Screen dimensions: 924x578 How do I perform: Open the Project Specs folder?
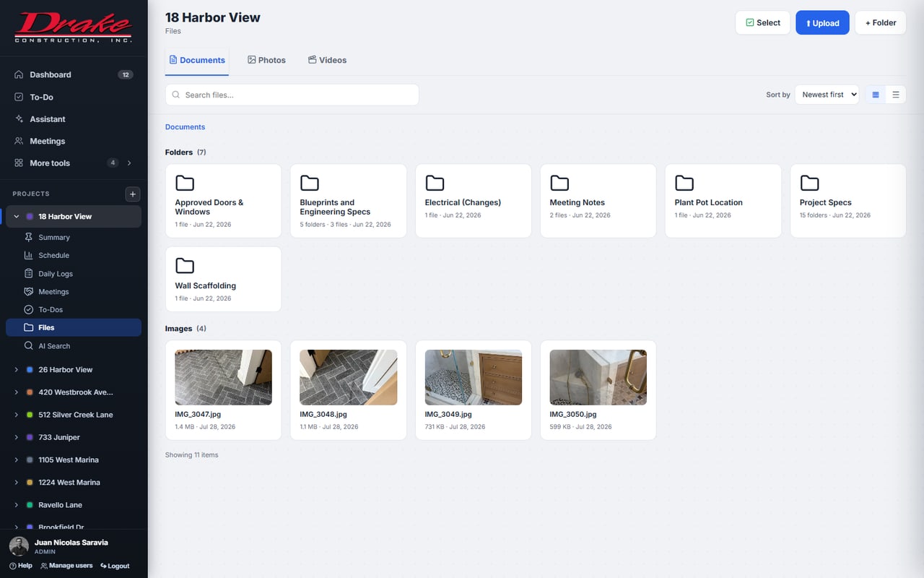coord(848,201)
